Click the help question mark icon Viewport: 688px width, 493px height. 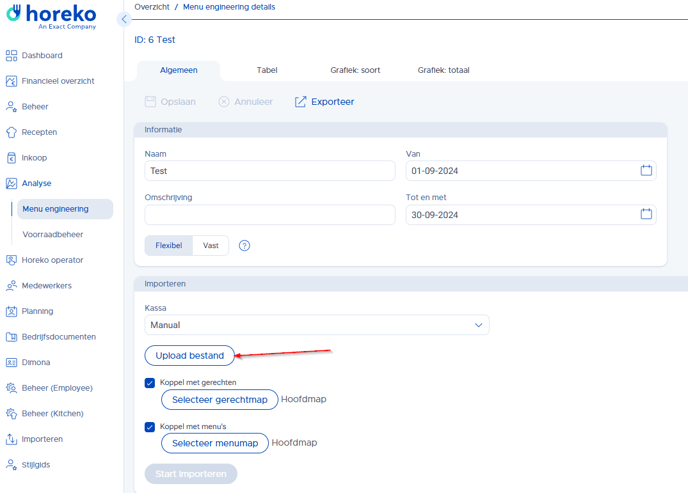[x=244, y=246]
